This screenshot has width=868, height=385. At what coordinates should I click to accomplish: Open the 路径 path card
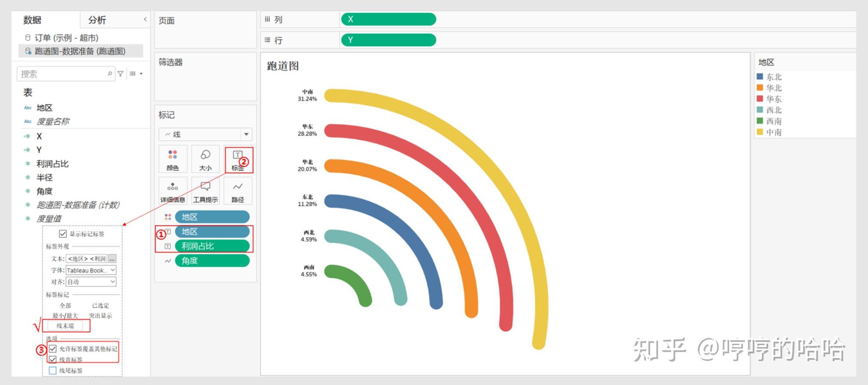(x=238, y=191)
